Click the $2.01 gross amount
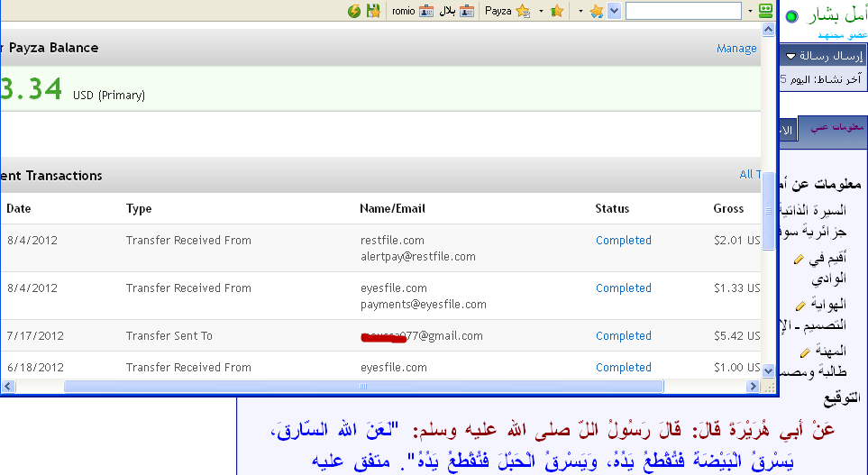The image size is (868, 475). click(x=736, y=241)
